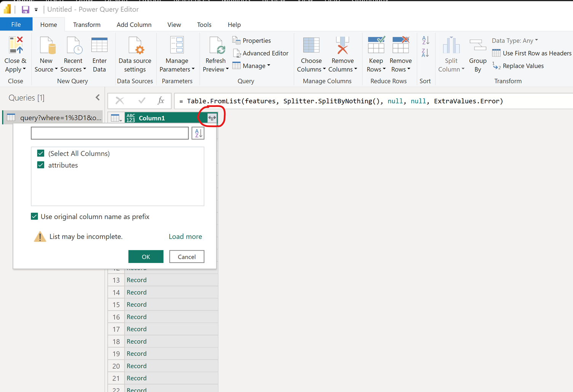Open the Manage dropdown in Query group
The width and height of the screenshot is (573, 392).
point(251,66)
